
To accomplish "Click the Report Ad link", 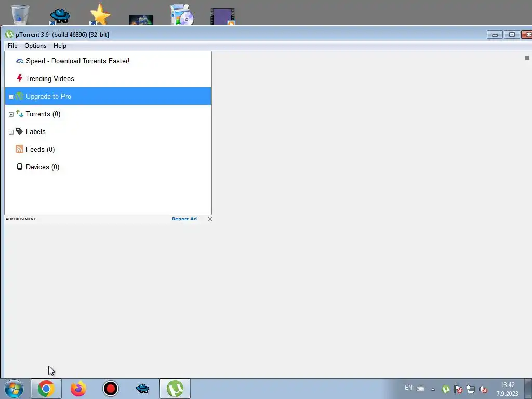I will click(184, 219).
